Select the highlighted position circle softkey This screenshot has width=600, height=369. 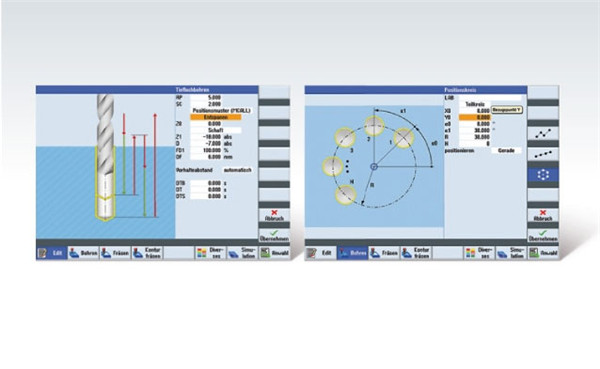(x=543, y=175)
